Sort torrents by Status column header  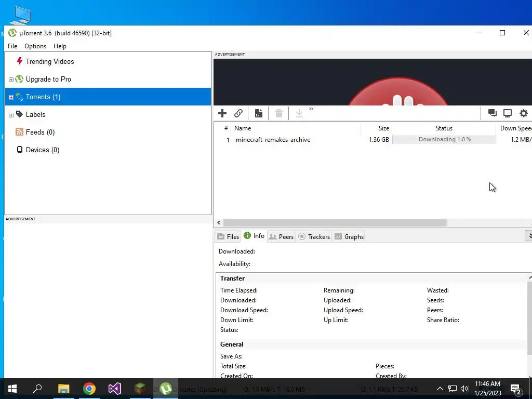point(444,128)
